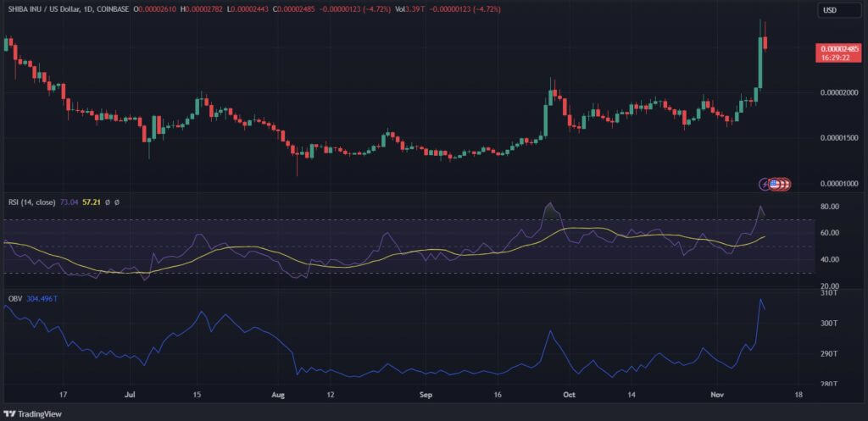
Task: Click the US flag economic event marker
Action: pyautogui.click(x=775, y=183)
